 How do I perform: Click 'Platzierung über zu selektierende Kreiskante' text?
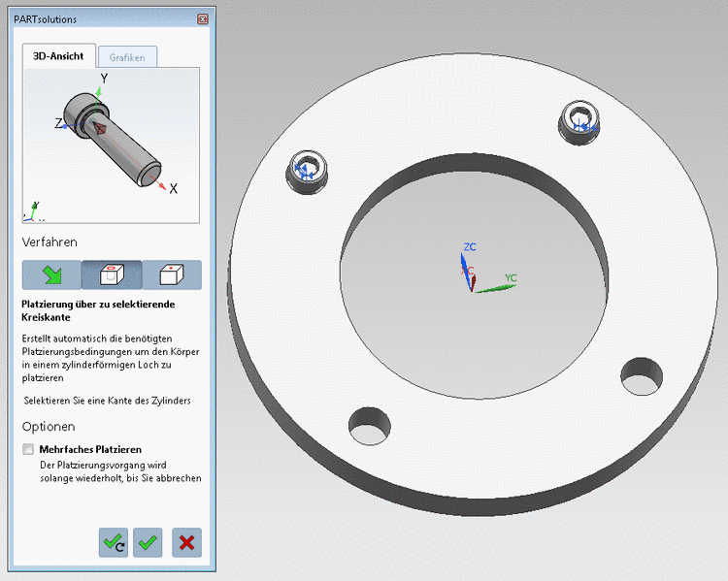(x=98, y=311)
